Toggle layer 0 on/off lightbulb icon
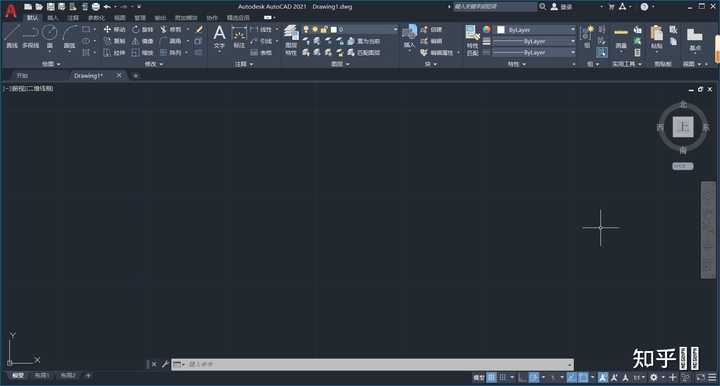 click(306, 29)
